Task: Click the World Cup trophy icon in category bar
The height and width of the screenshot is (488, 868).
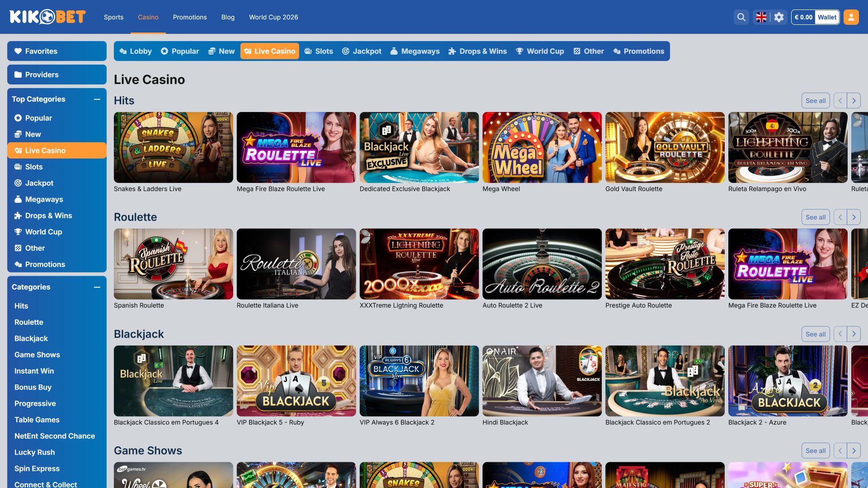Action: pyautogui.click(x=520, y=51)
